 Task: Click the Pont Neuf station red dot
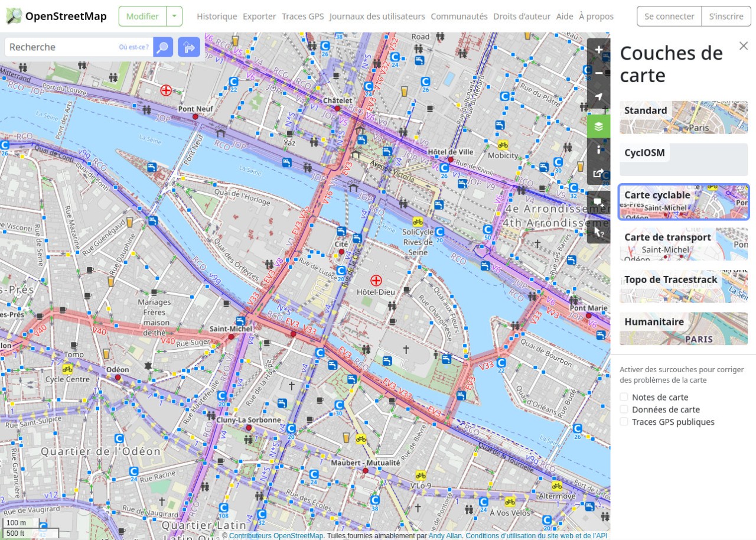(x=195, y=117)
